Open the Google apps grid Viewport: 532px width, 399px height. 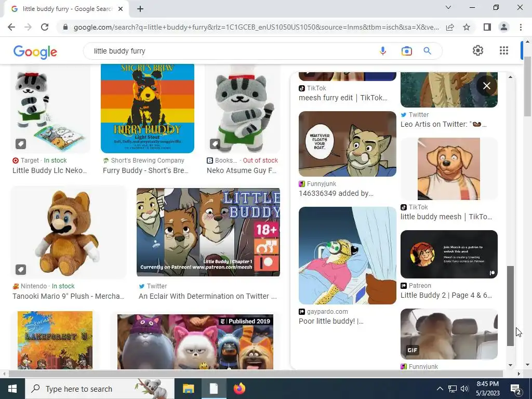504,50
